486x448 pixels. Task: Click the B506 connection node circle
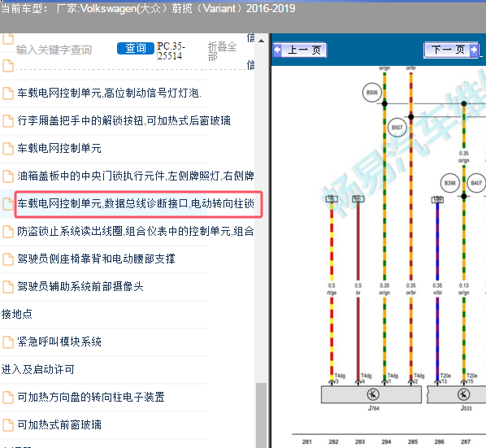(372, 93)
